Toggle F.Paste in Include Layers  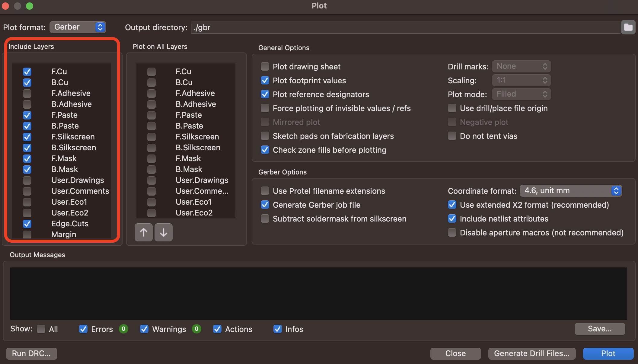(x=27, y=115)
